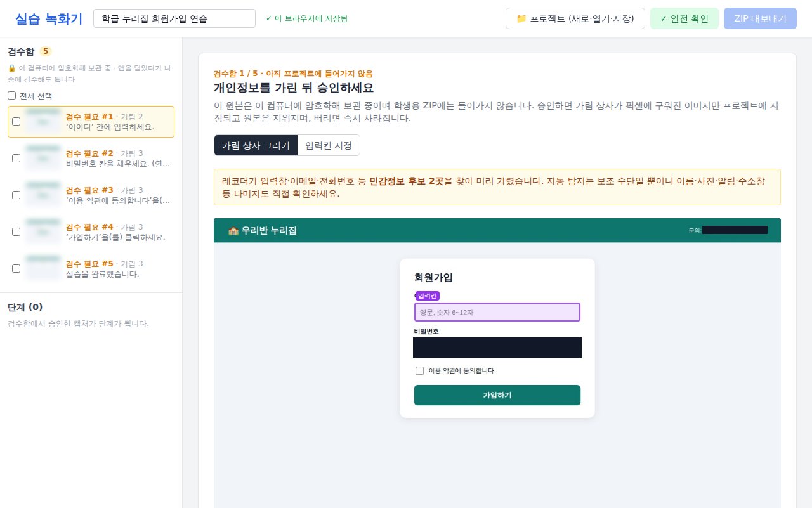
Task: Click the 안전 확인 button
Action: tap(684, 18)
